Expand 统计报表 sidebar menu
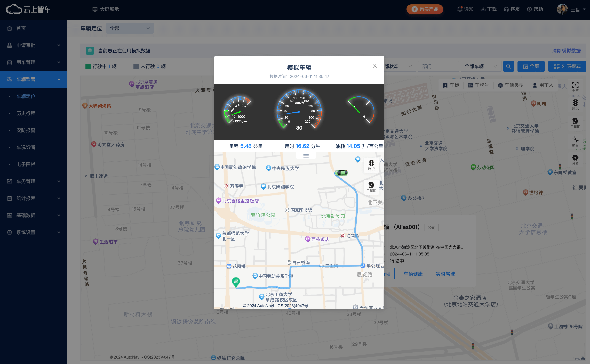590x364 pixels. [33, 198]
